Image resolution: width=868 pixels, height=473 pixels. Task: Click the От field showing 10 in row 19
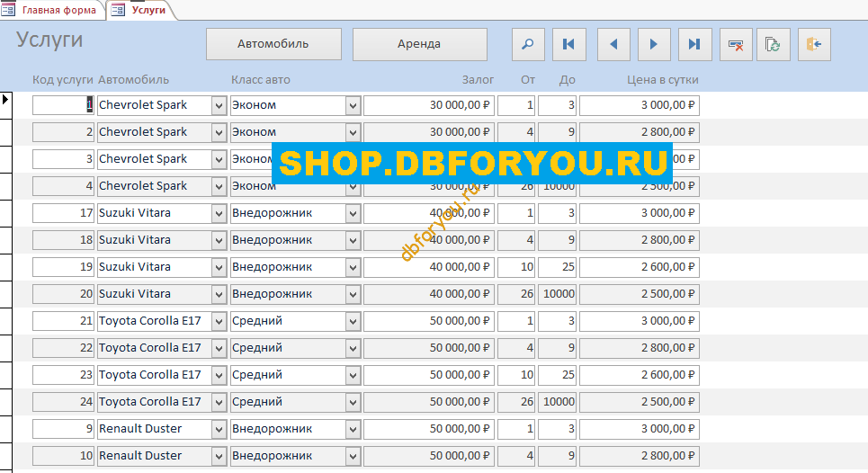[x=516, y=267]
